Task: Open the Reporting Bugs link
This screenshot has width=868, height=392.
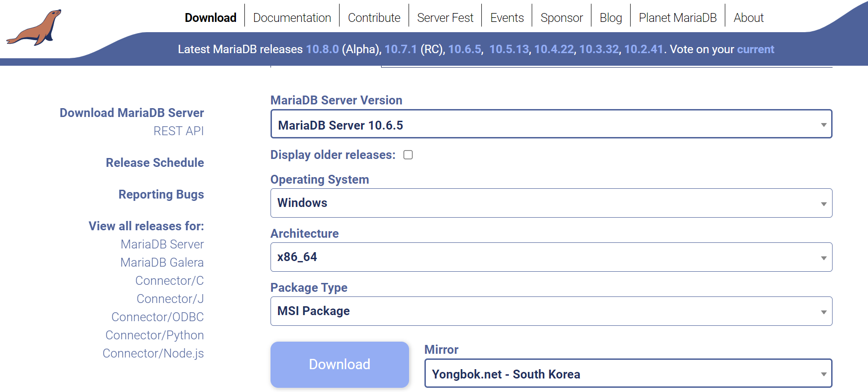Action: click(161, 194)
